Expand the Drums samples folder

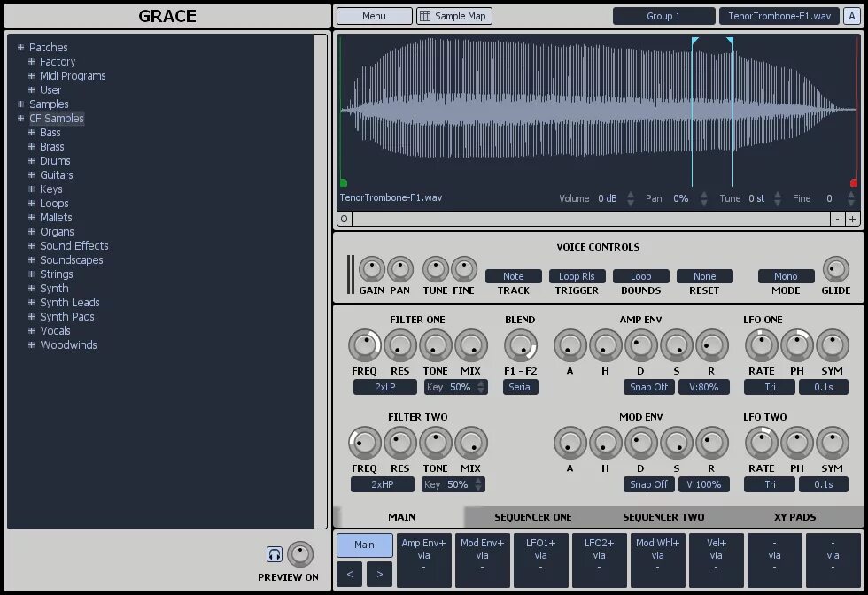(32, 161)
